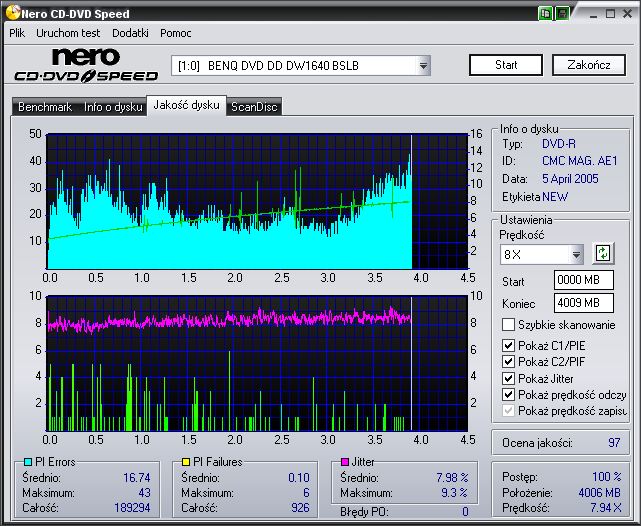Open the Pomoc menu

tap(176, 33)
